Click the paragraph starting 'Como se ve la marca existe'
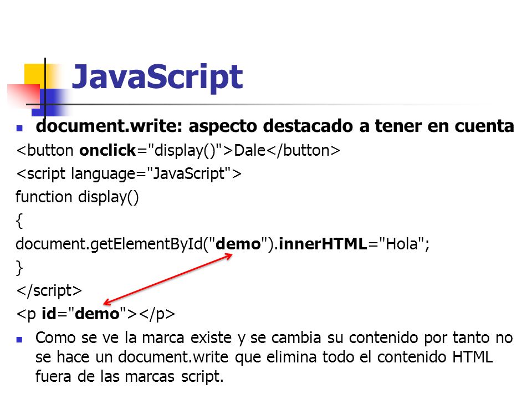 tap(274, 357)
